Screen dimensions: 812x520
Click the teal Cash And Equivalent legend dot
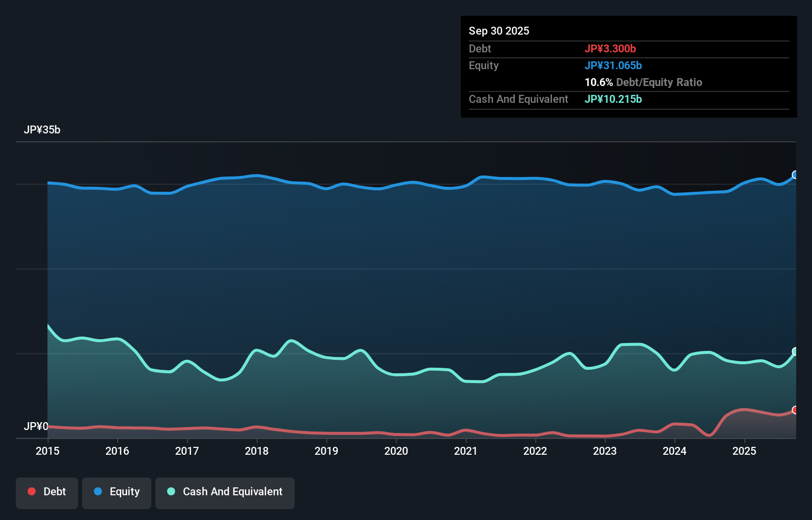point(171,491)
